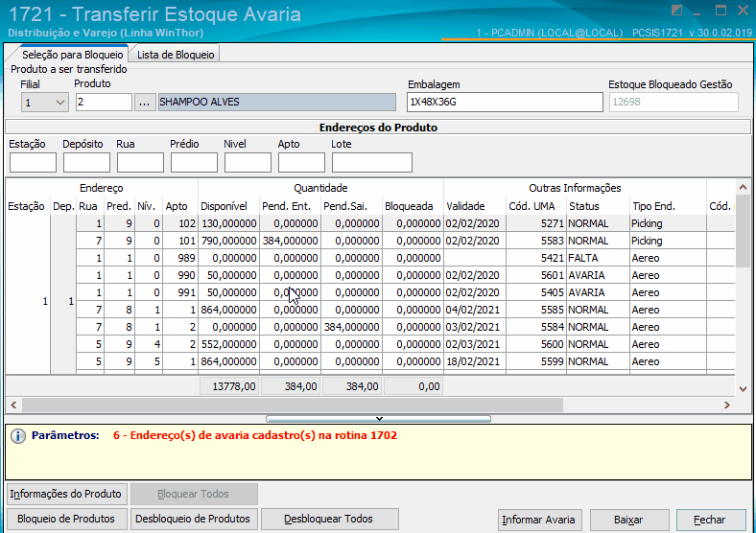Screen dimensions: 756x533
Task: Click the Apto filter input field
Action: (x=301, y=162)
